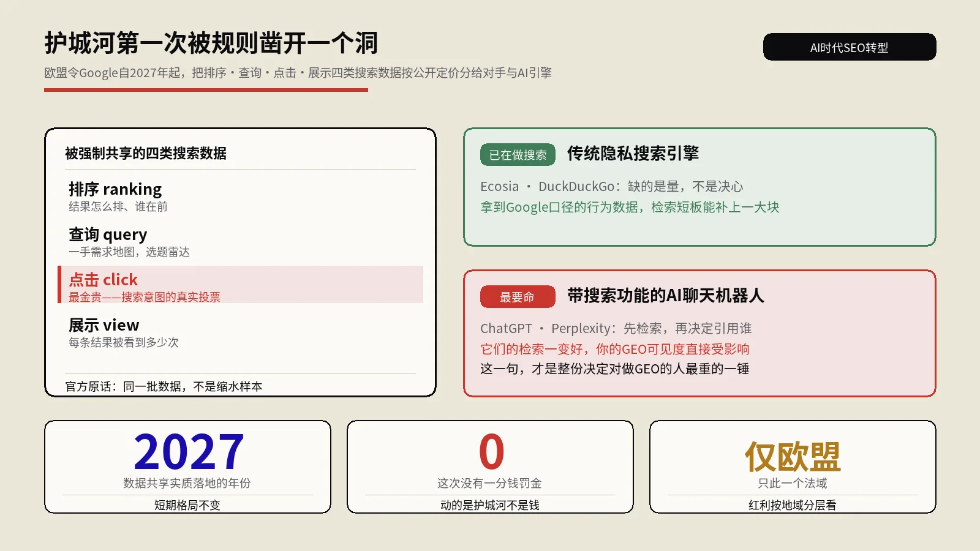Click the heading 被强制共享的四类搜索数据

click(x=146, y=153)
